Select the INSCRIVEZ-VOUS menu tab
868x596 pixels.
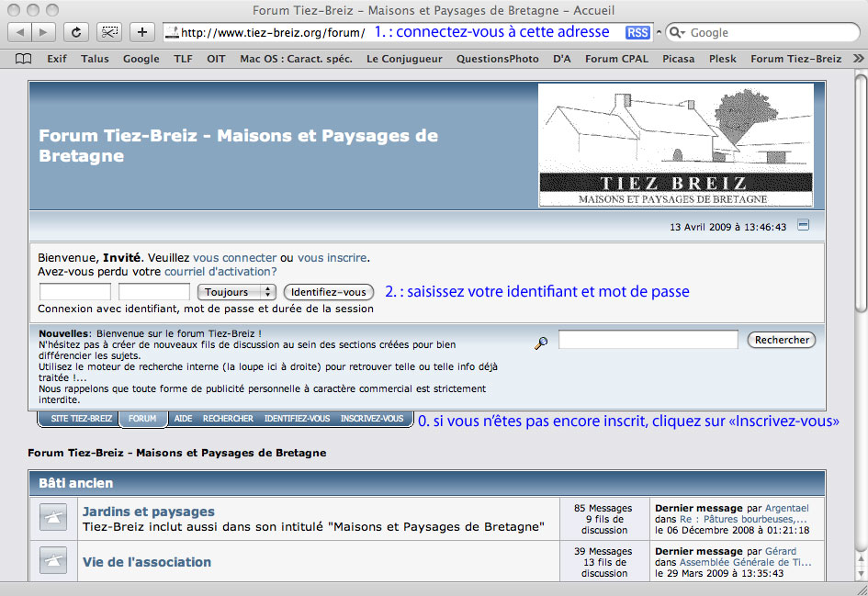pyautogui.click(x=371, y=419)
